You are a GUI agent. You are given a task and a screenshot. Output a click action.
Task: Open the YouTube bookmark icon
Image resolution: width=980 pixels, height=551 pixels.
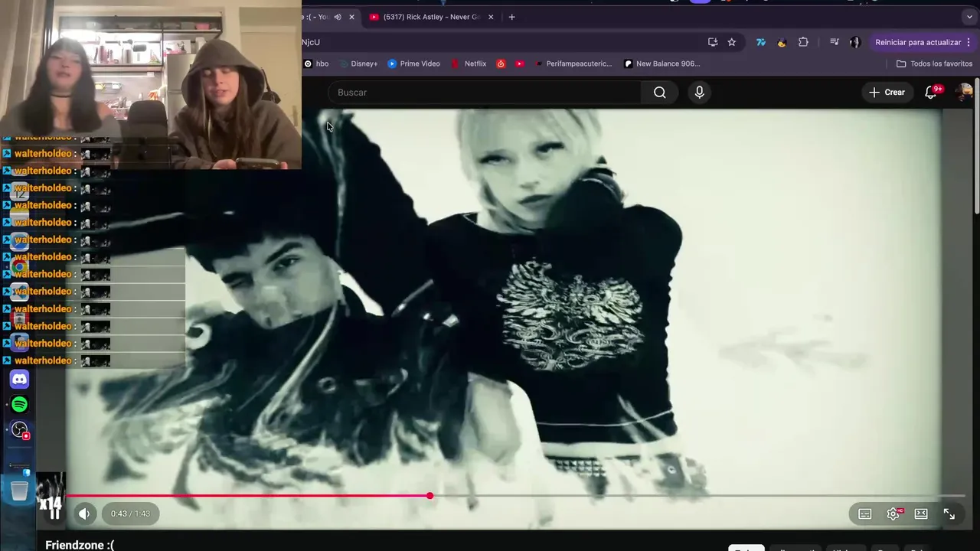tap(520, 64)
